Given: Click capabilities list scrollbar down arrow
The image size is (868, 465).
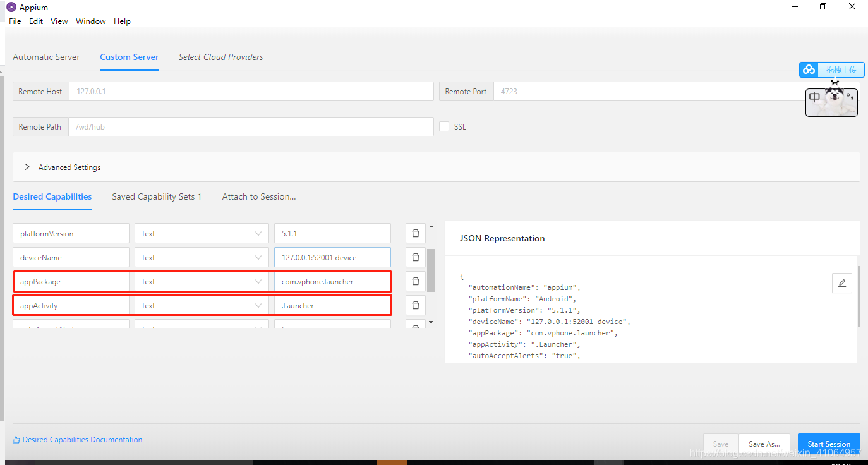Looking at the screenshot, I should click(431, 322).
